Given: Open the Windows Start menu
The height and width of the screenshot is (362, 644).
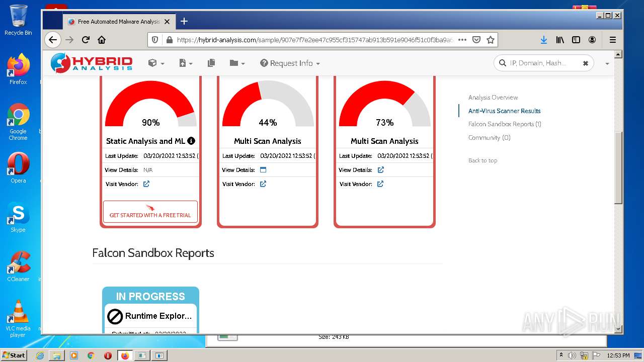Looking at the screenshot, I should point(14,355).
